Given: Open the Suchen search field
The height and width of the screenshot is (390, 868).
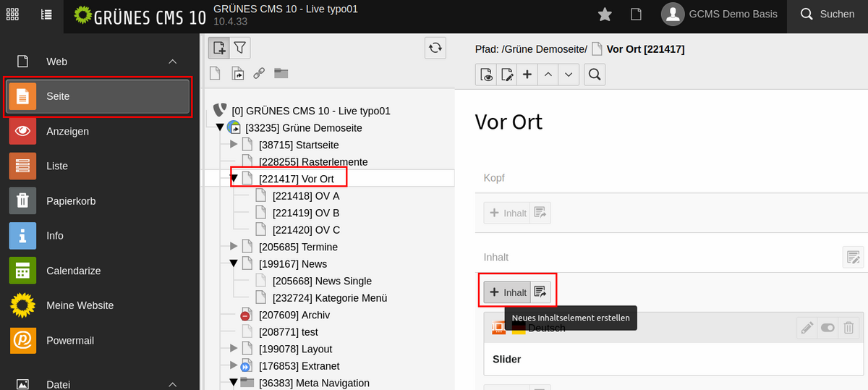Looking at the screenshot, I should click(x=827, y=14).
